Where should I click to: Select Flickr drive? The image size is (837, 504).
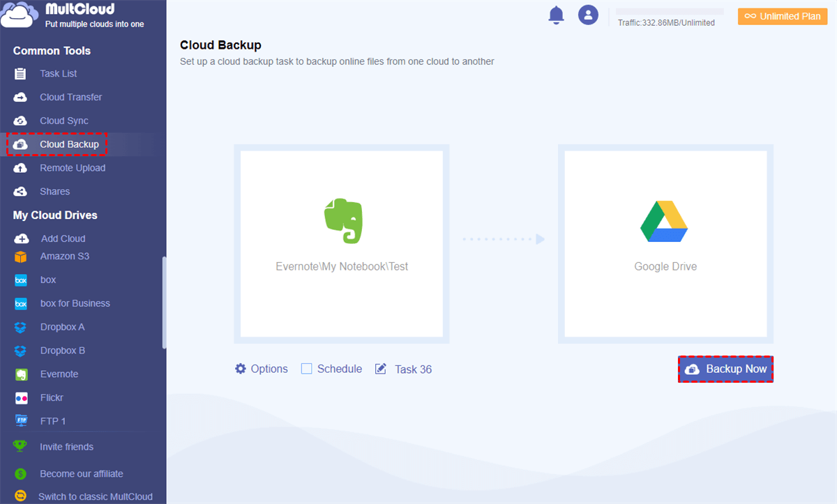52,398
